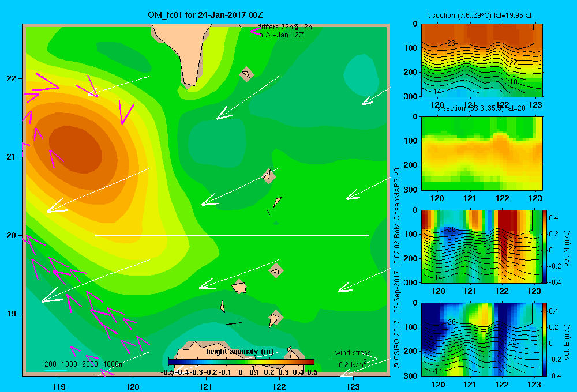The image size is (577, 392).
Task: Click the western endpoint dot of the white section line
Action: coord(96,235)
